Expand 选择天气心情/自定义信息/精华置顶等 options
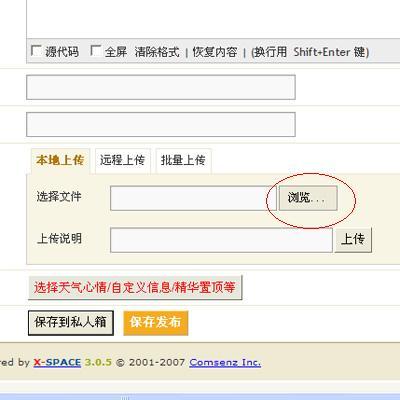400x400 pixels. 135,288
